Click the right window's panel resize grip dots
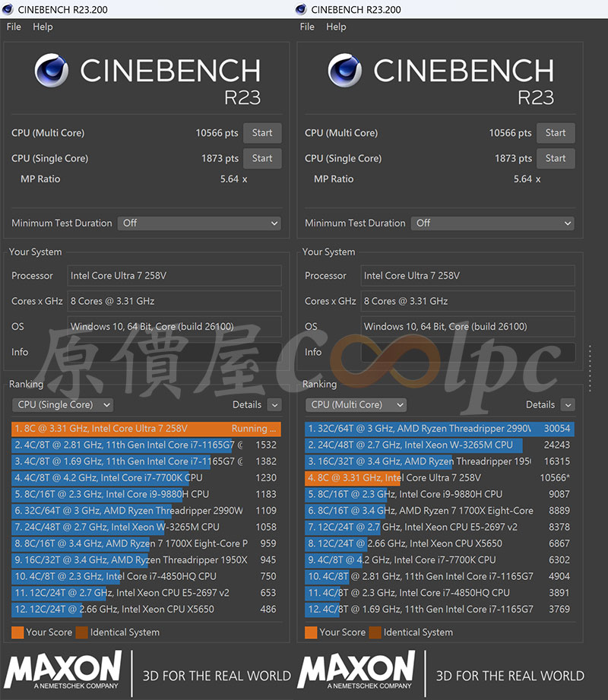 tap(591, 369)
